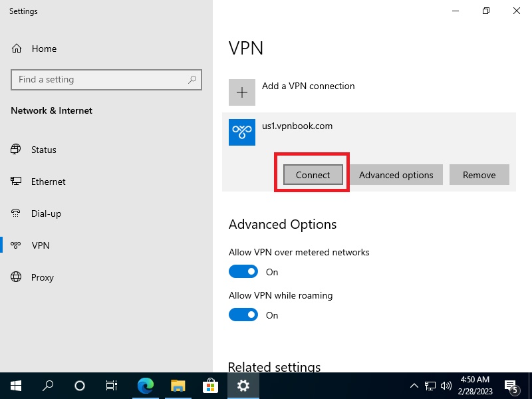Click the search magnifier in Find a setting
The height and width of the screenshot is (399, 532).
pyautogui.click(x=192, y=80)
